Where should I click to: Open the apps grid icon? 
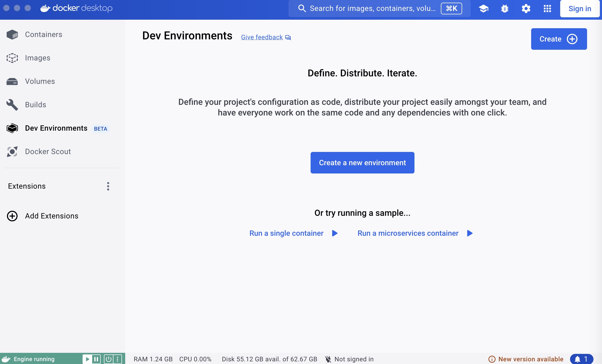[x=547, y=9]
